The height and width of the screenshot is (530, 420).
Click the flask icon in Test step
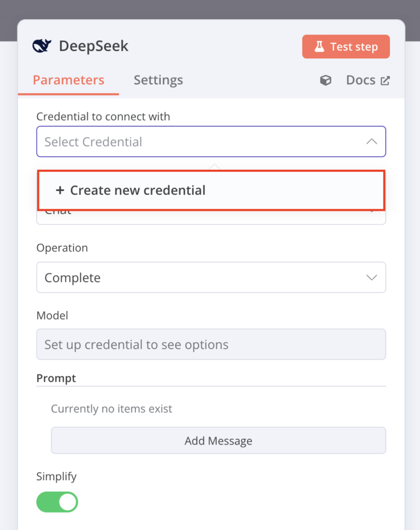pyautogui.click(x=319, y=47)
